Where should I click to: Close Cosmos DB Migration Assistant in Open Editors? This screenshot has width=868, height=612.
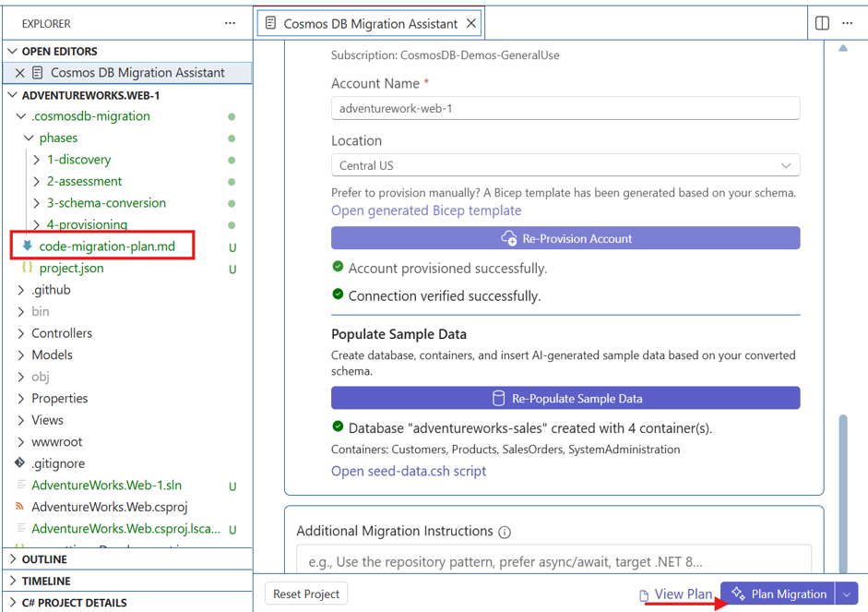click(x=20, y=73)
